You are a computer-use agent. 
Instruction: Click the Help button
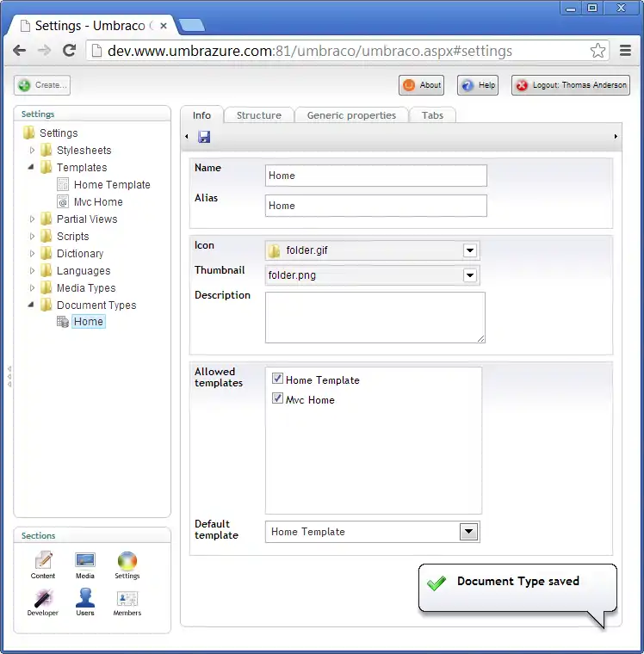coord(478,85)
